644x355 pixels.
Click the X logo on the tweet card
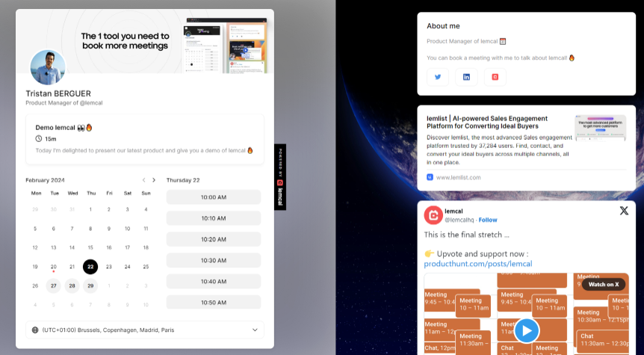coord(624,211)
